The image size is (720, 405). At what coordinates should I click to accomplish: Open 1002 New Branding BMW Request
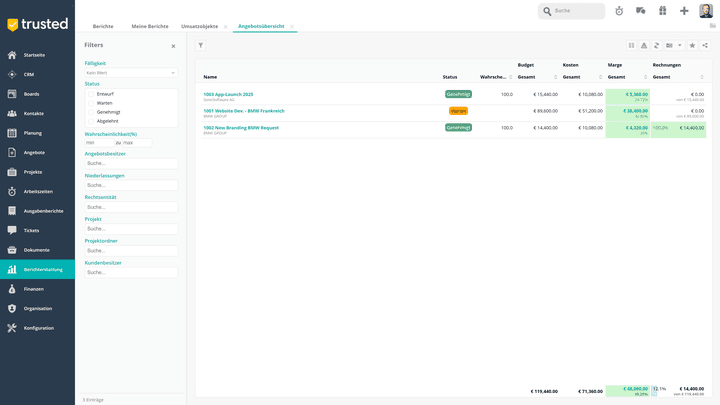tap(243, 128)
